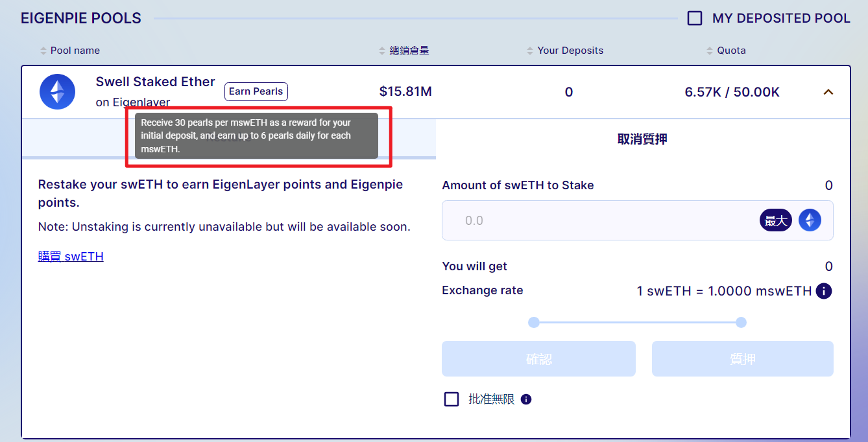The height and width of the screenshot is (442, 868).
Task: Click the exchange rate info icon
Action: coord(824,291)
